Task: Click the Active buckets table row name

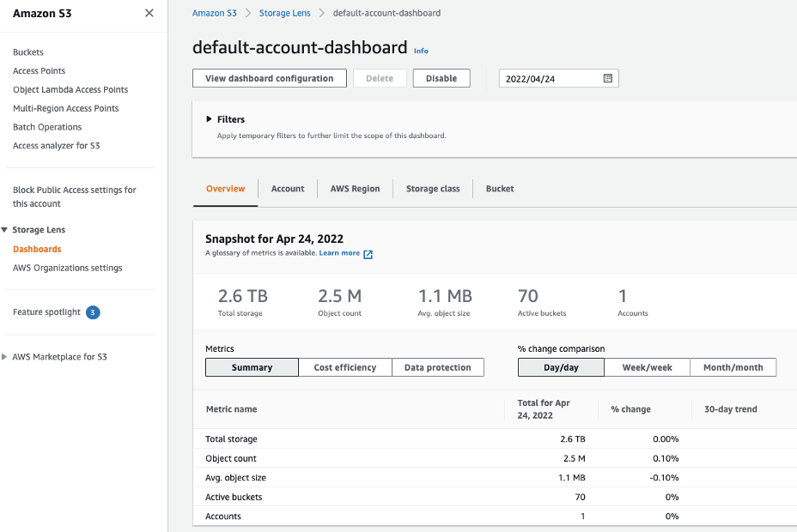Action: point(234,497)
